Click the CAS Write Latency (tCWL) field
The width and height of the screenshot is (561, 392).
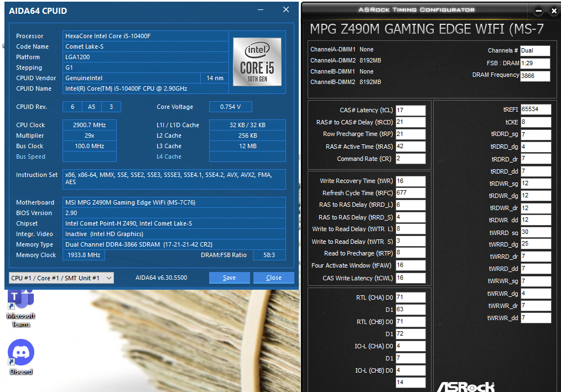point(411,278)
